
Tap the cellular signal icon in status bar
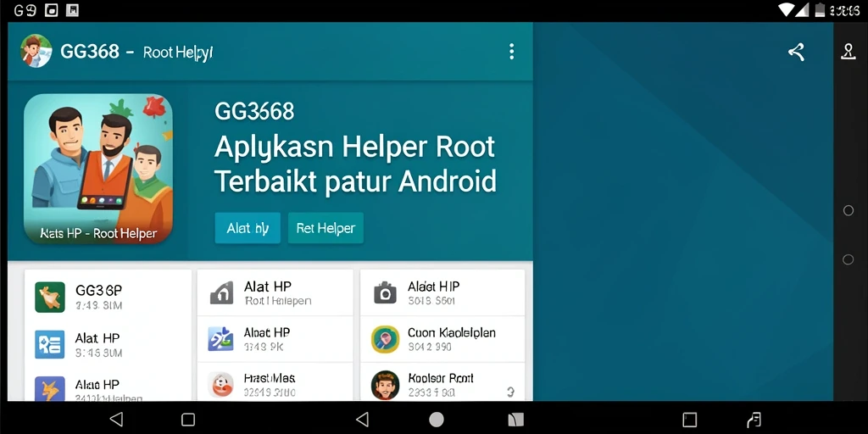pyautogui.click(x=802, y=9)
